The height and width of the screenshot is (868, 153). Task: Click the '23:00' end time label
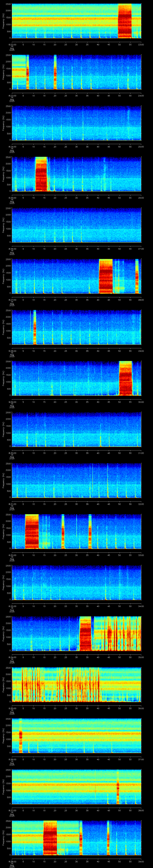pos(141,44)
